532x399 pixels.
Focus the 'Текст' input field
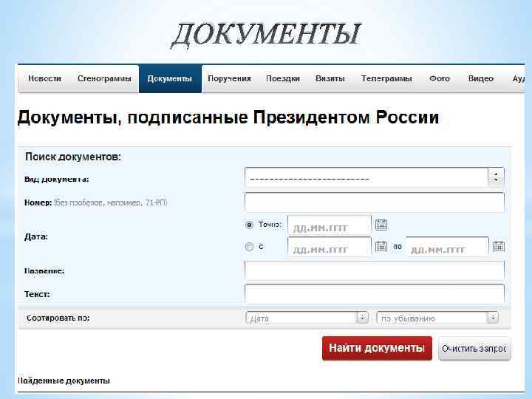point(374,293)
